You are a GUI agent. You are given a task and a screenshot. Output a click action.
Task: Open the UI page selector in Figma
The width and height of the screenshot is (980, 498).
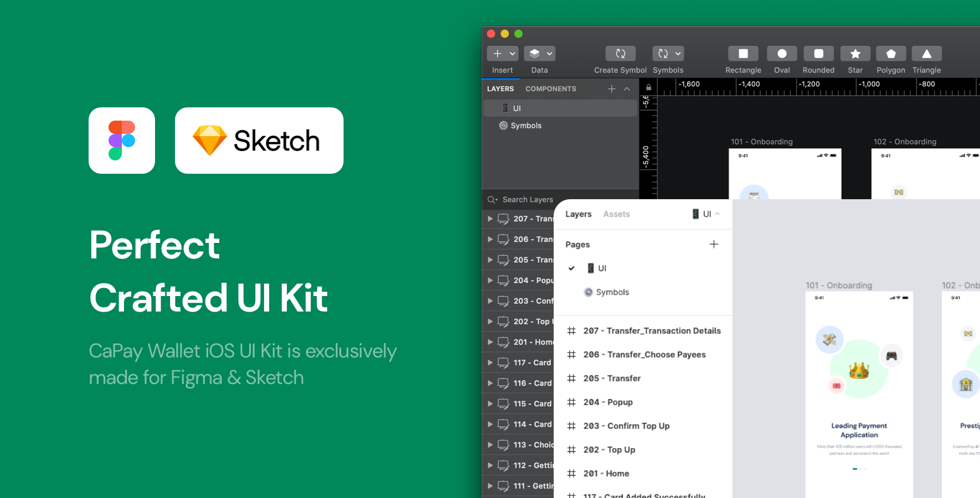coord(706,214)
